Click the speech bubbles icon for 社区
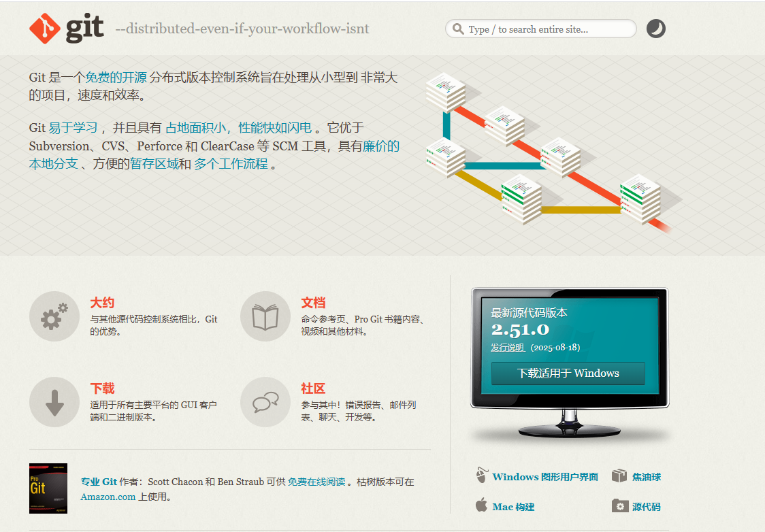 tap(265, 402)
